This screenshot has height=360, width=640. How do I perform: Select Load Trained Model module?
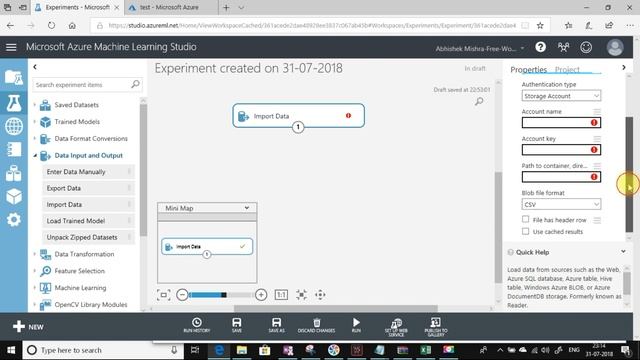[88, 221]
